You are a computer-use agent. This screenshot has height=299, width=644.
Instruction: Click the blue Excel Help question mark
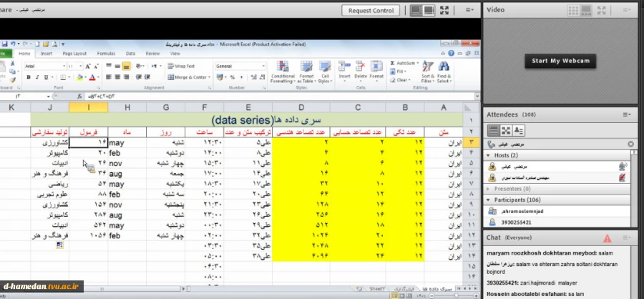[x=452, y=54]
